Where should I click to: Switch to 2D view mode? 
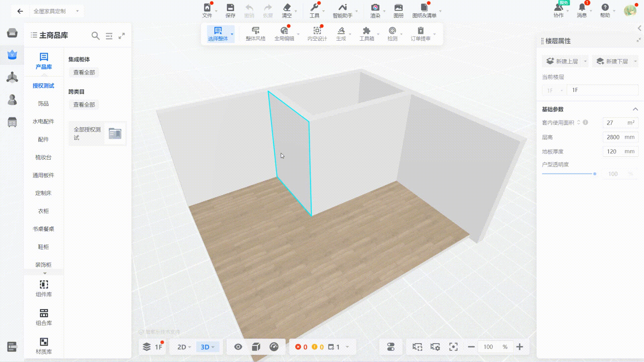click(182, 347)
